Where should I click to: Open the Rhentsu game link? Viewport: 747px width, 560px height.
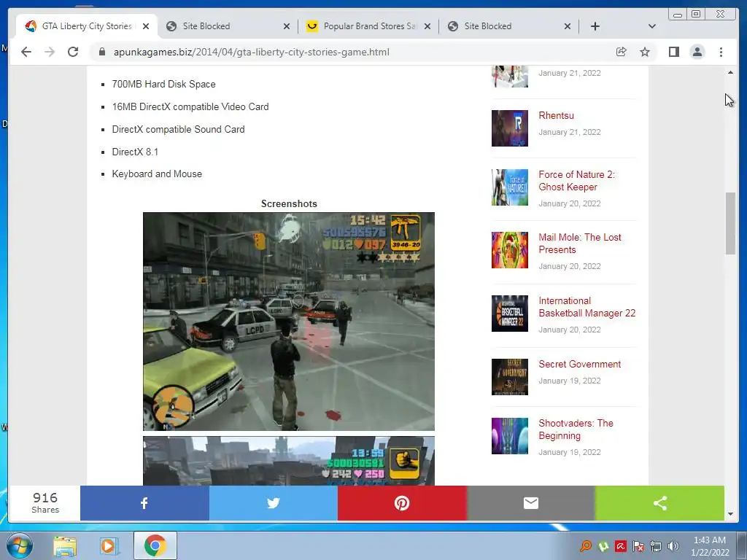click(556, 115)
